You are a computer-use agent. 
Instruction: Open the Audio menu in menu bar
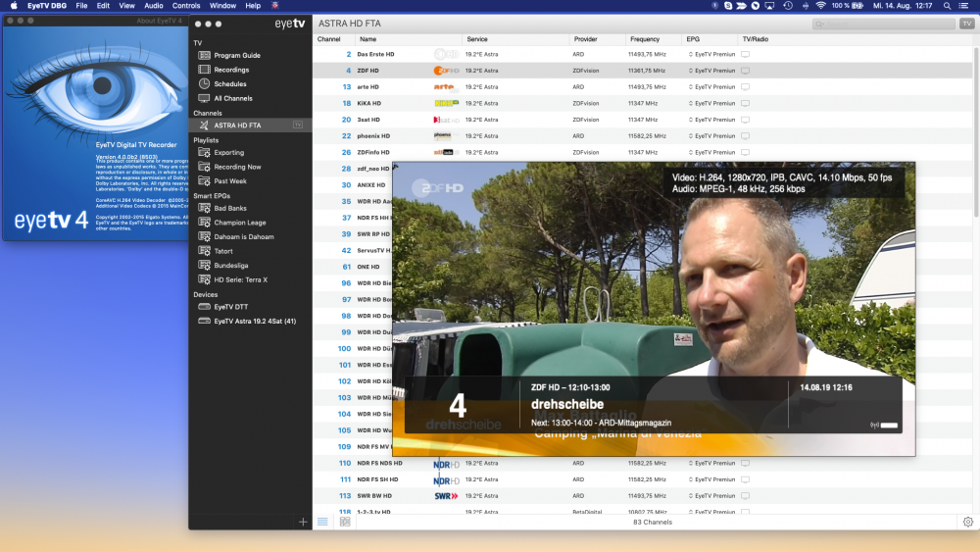coord(154,6)
